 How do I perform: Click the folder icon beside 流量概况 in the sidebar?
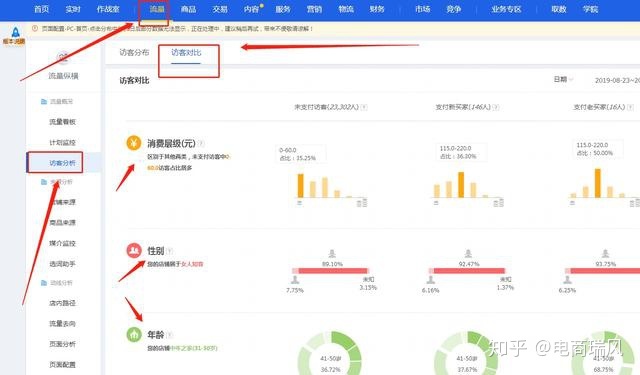tap(44, 102)
